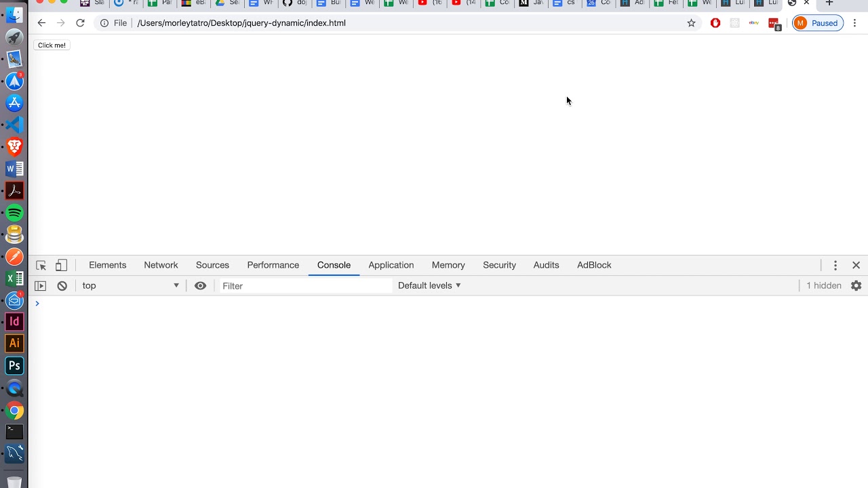868x488 pixels.
Task: Reload the page with the refresh icon
Action: click(x=80, y=23)
